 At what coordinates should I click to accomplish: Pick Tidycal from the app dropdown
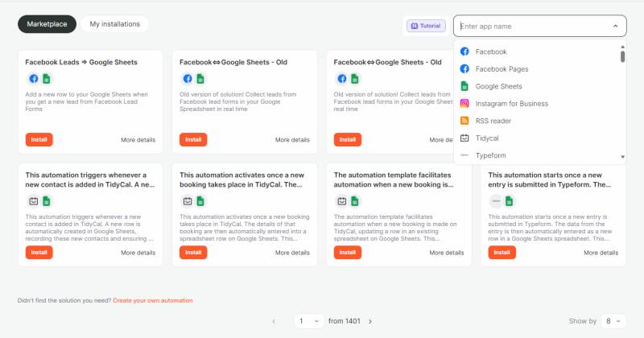click(x=487, y=138)
